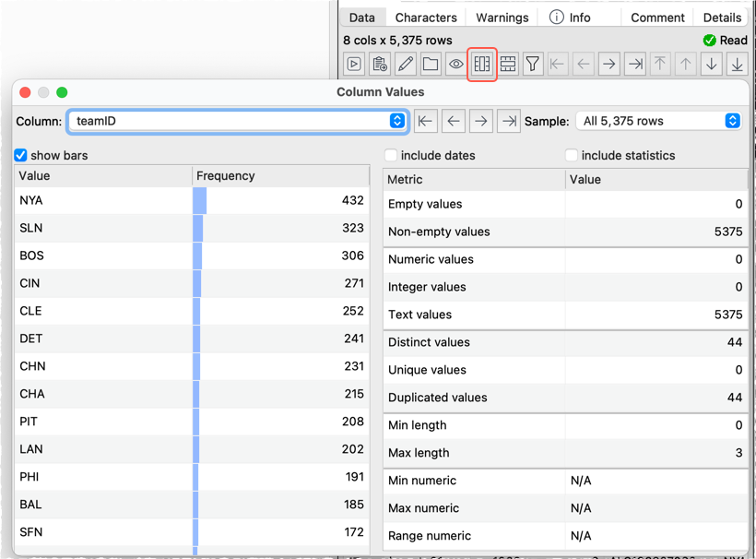Screen dimensions: 756x559
Task: Click the eye preview icon
Action: tap(456, 64)
